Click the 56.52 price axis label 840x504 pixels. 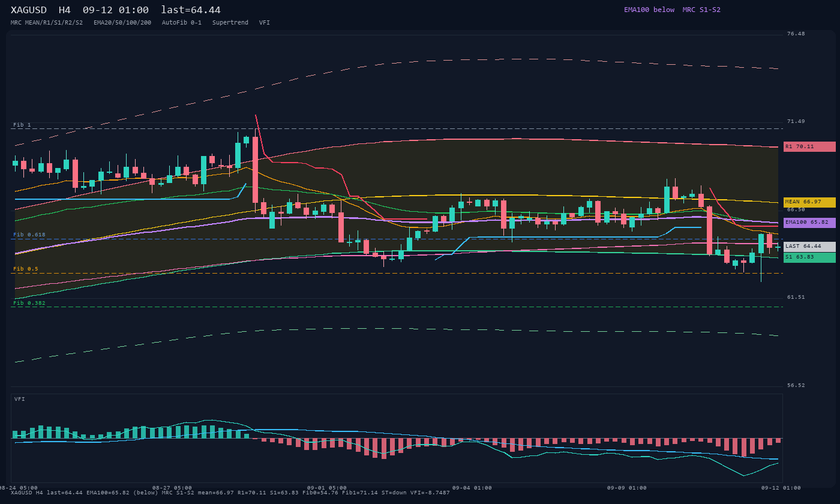[796, 385]
